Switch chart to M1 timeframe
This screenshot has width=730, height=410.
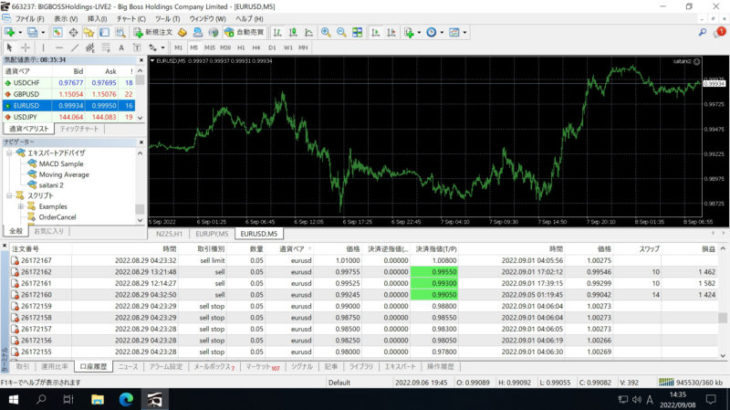coord(178,47)
